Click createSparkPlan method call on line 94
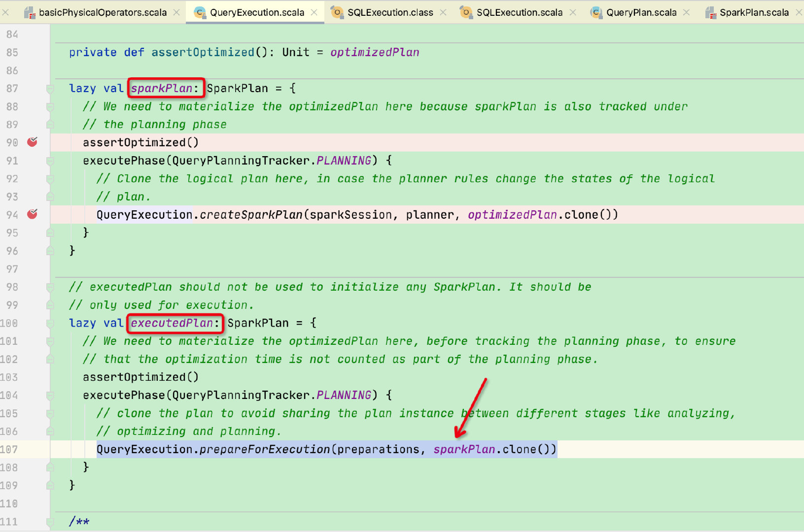Image resolution: width=804 pixels, height=532 pixels. (x=251, y=215)
